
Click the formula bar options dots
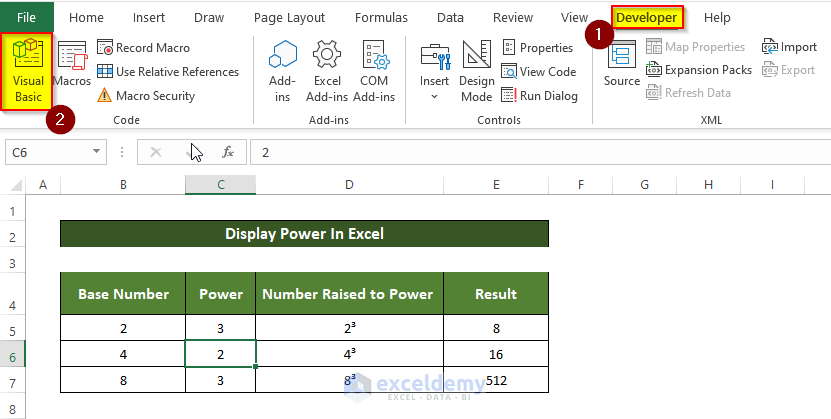(x=122, y=153)
